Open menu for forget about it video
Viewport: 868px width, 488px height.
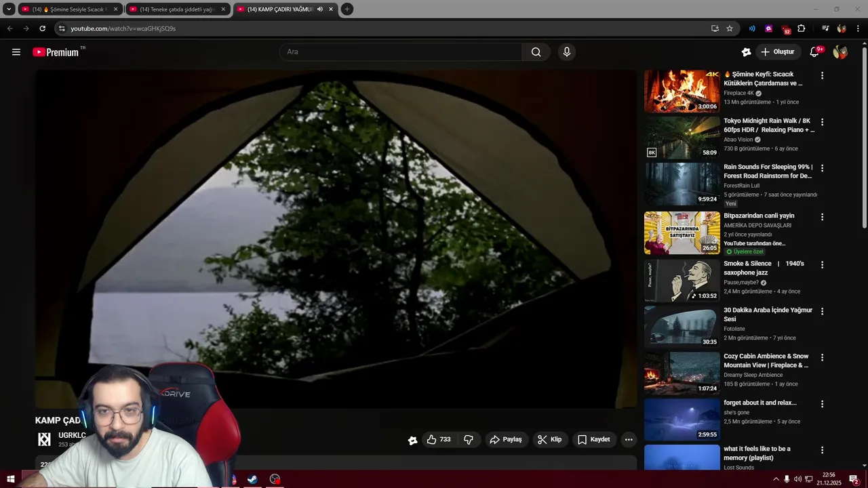822,404
